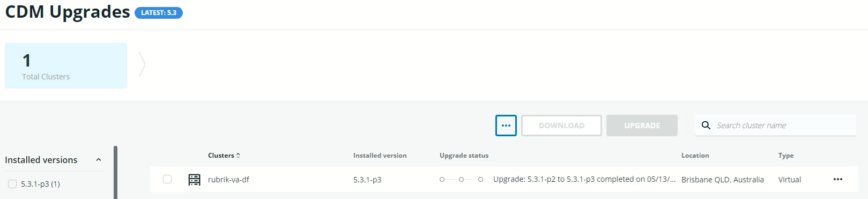Click the first upgrade status step circle
Screen dimensions: 868x199
pyautogui.click(x=442, y=179)
